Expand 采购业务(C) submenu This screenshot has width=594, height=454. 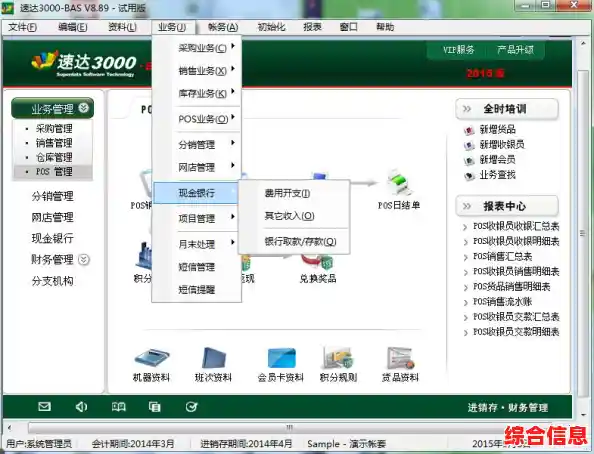coord(197,48)
